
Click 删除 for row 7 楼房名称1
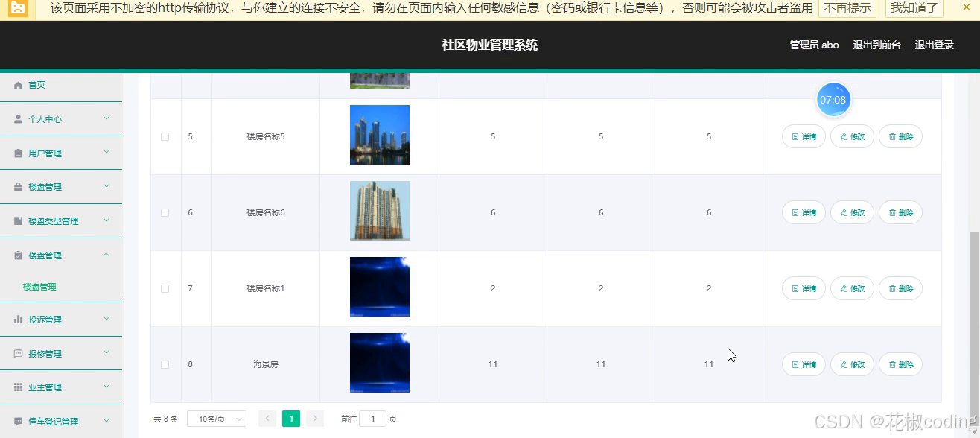[x=900, y=288]
